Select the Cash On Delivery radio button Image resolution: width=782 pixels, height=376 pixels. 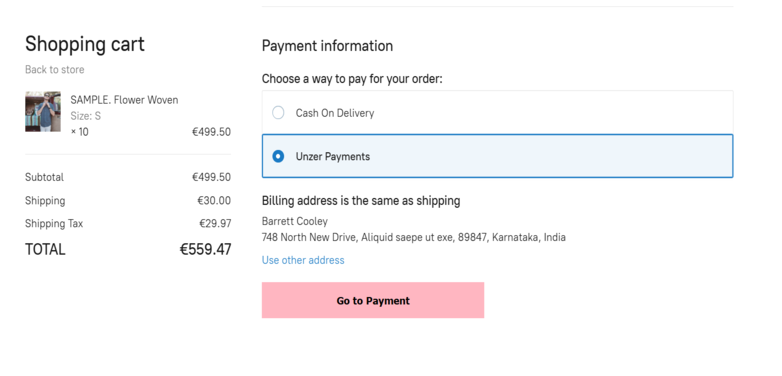(278, 113)
